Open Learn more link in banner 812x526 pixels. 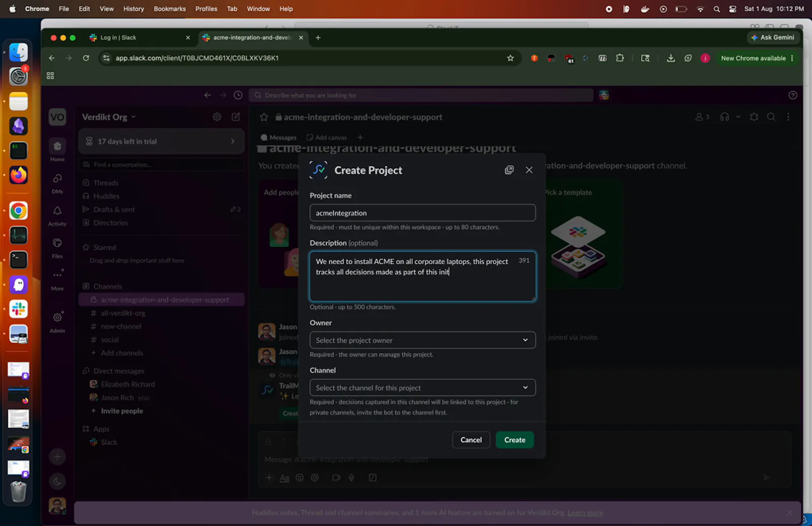point(585,513)
